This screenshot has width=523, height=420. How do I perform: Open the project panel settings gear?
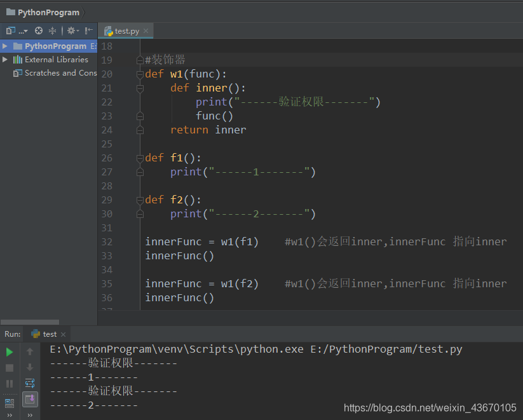73,31
